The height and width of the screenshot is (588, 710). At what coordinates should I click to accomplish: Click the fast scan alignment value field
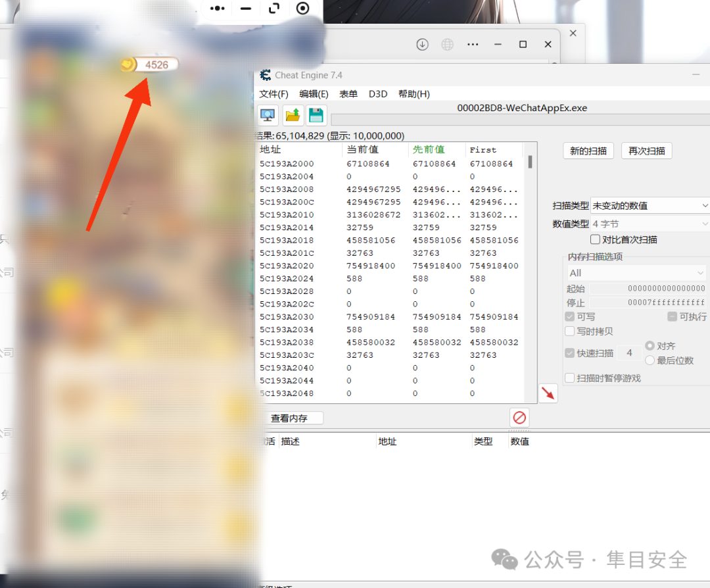629,353
